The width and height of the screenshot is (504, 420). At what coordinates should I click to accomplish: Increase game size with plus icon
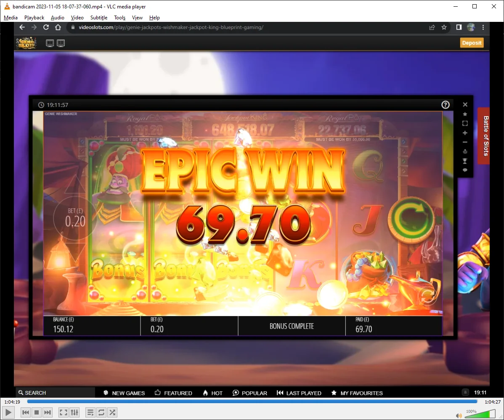[x=465, y=133]
